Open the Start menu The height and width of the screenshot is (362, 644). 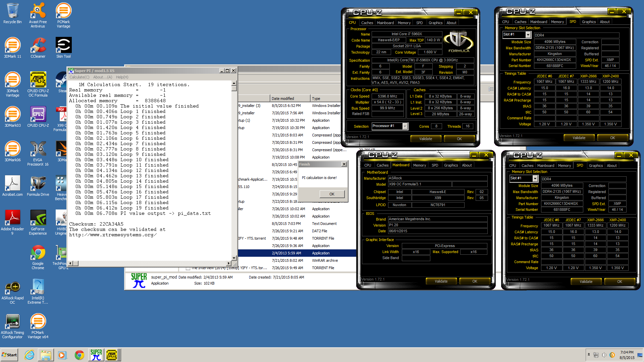point(9,355)
